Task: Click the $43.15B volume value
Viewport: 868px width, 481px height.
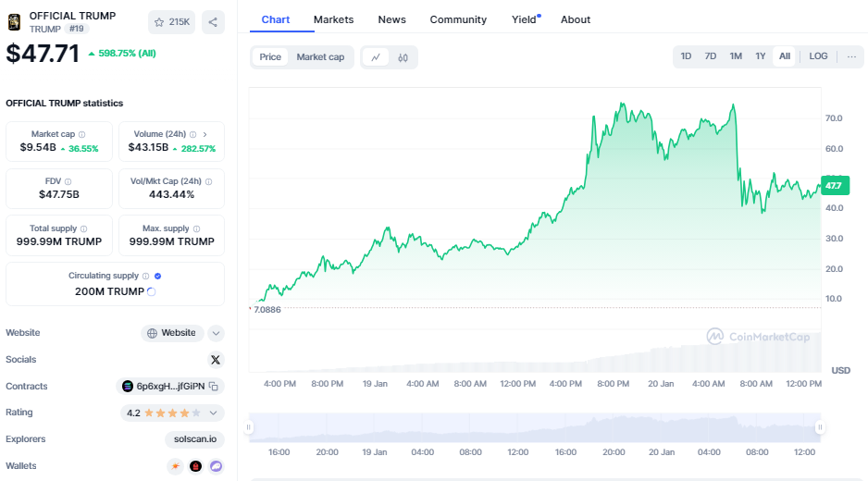Action: pos(148,148)
